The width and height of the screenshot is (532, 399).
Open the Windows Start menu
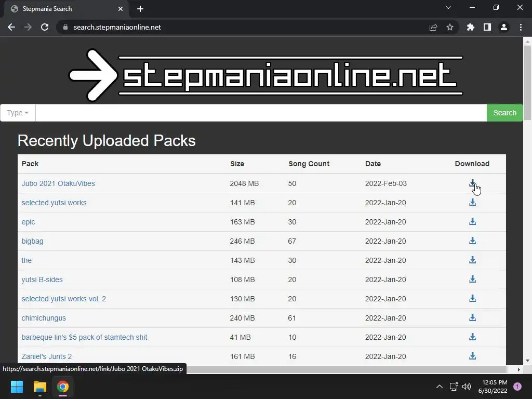coord(17,387)
